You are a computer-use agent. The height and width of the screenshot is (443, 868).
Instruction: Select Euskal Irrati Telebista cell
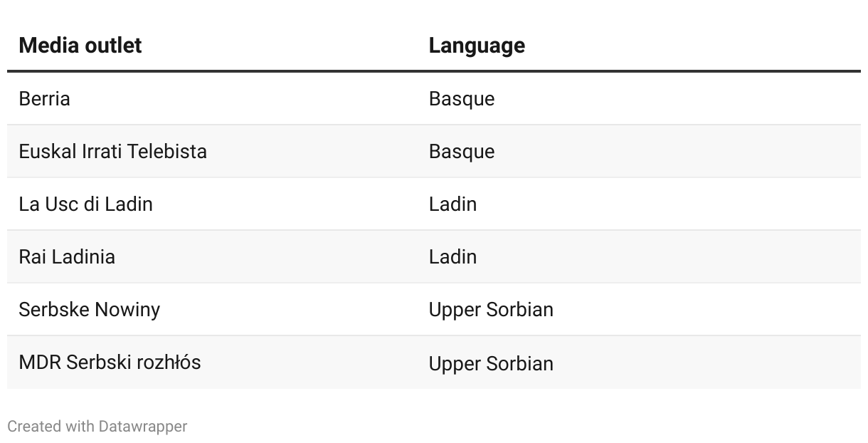pos(112,151)
